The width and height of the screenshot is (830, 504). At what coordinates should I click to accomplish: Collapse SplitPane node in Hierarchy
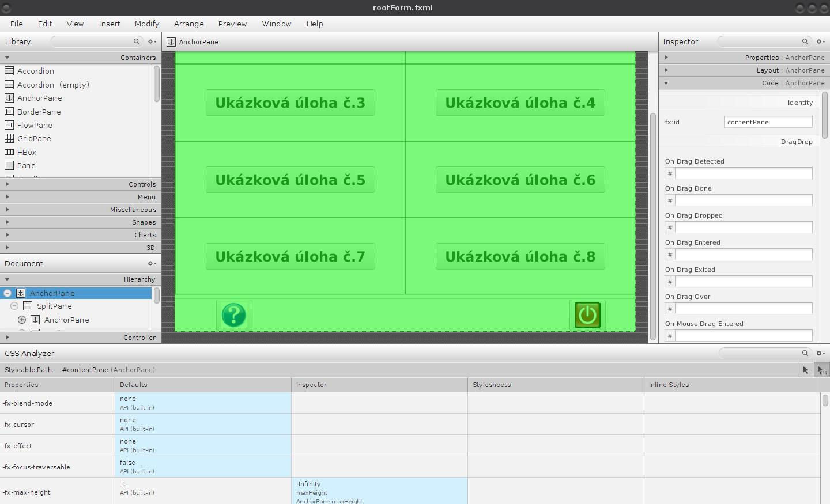pos(14,306)
